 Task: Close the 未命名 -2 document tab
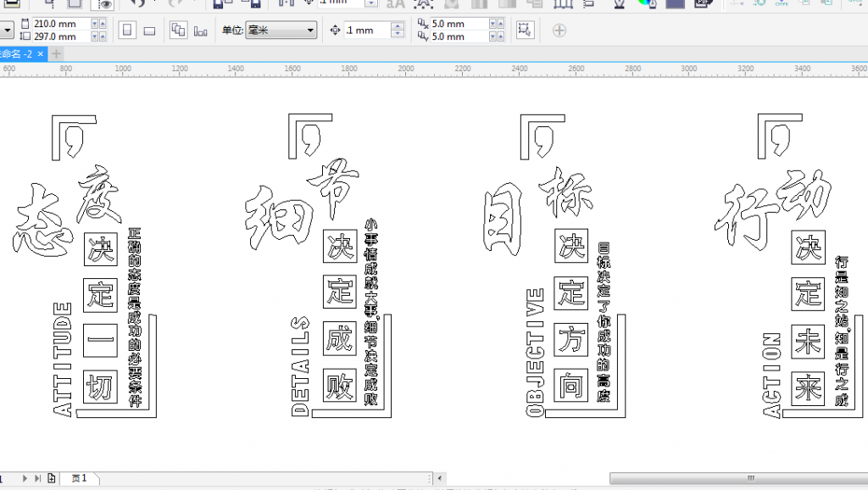(x=41, y=53)
